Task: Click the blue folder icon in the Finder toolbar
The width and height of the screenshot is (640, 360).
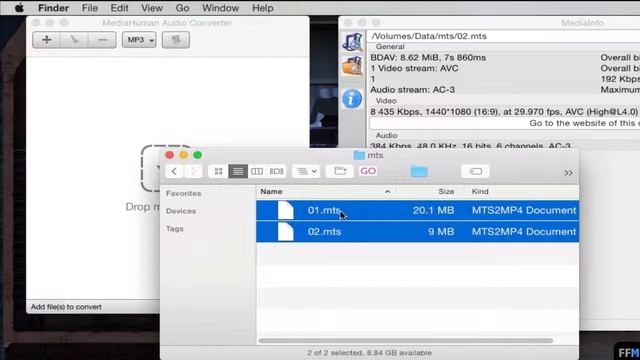Action: click(x=419, y=171)
